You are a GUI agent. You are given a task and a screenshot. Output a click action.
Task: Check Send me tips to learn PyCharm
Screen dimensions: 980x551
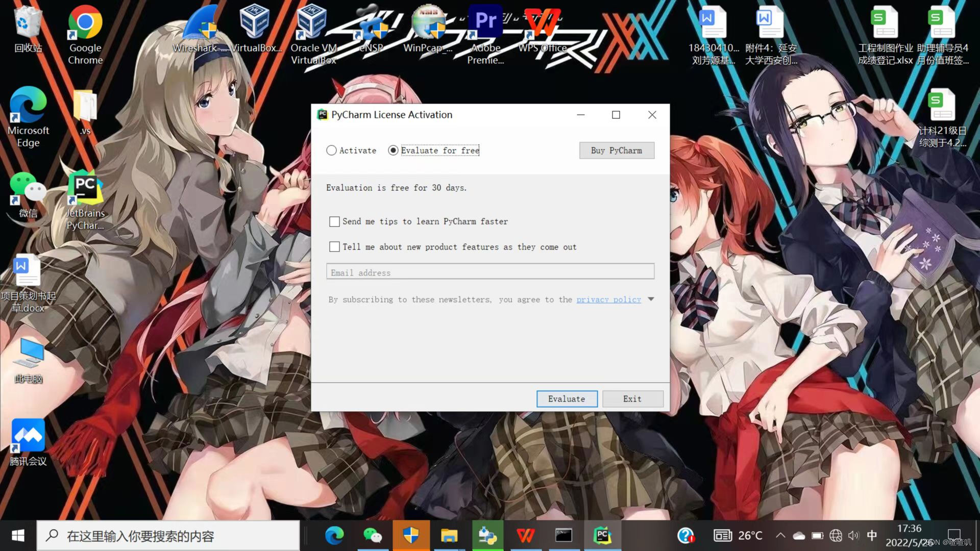pos(334,221)
